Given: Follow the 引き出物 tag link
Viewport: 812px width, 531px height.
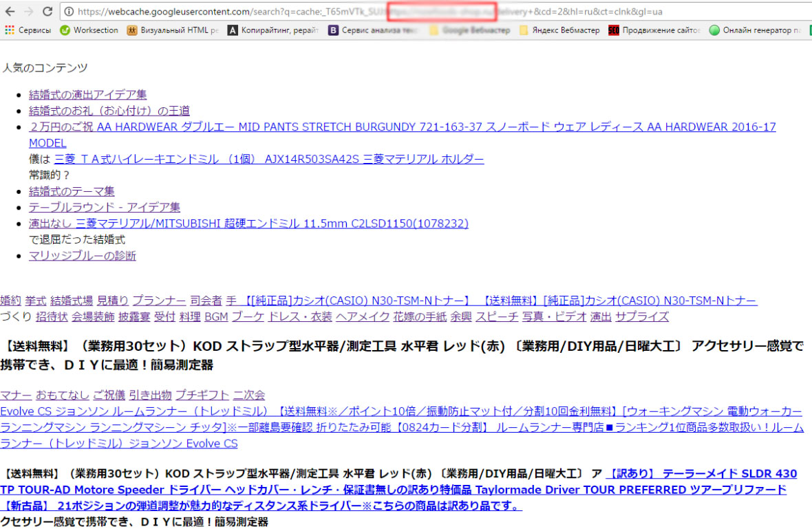Looking at the screenshot, I should pos(150,395).
